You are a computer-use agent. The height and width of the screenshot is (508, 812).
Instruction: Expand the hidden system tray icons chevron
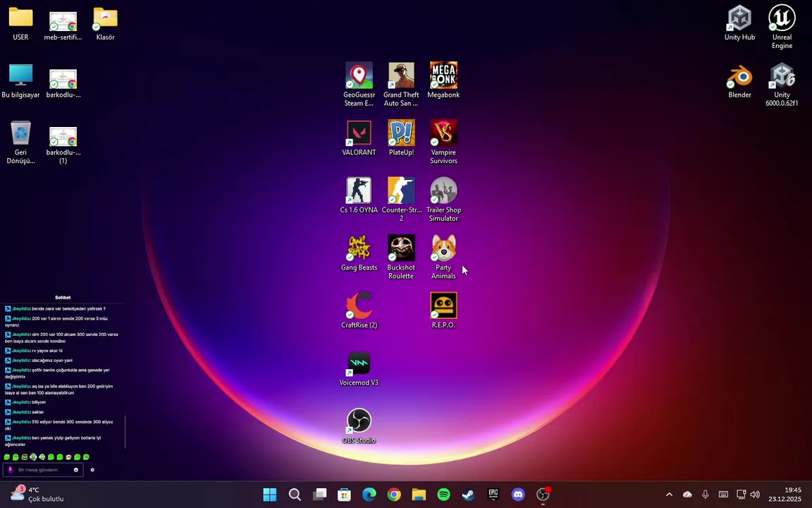tap(669, 495)
